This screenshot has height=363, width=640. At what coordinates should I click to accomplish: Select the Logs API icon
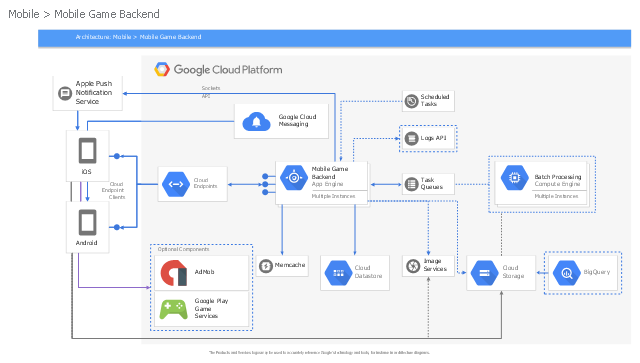[411, 138]
